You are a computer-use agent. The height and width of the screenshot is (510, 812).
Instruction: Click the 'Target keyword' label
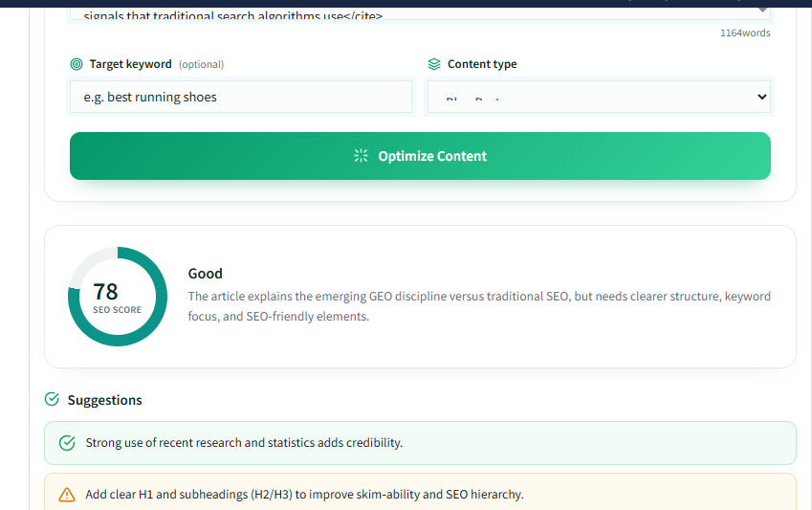pos(130,64)
